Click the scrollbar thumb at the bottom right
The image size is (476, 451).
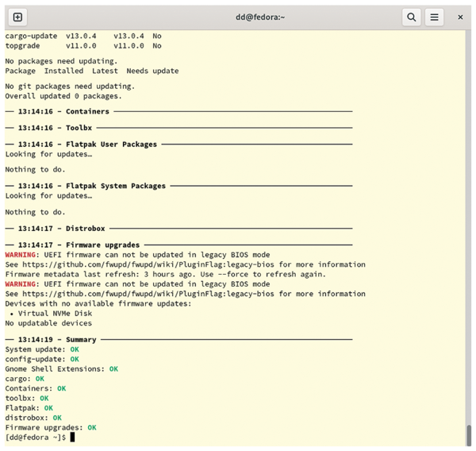click(x=468, y=435)
